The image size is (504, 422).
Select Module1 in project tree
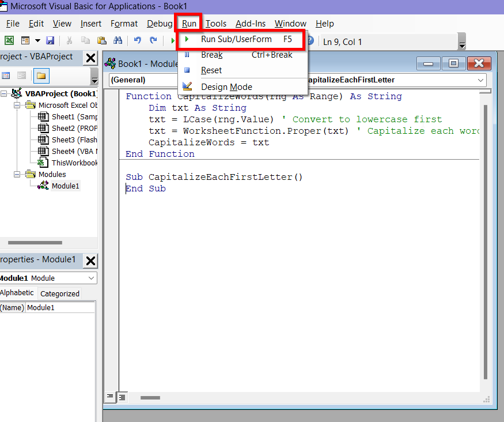click(65, 186)
